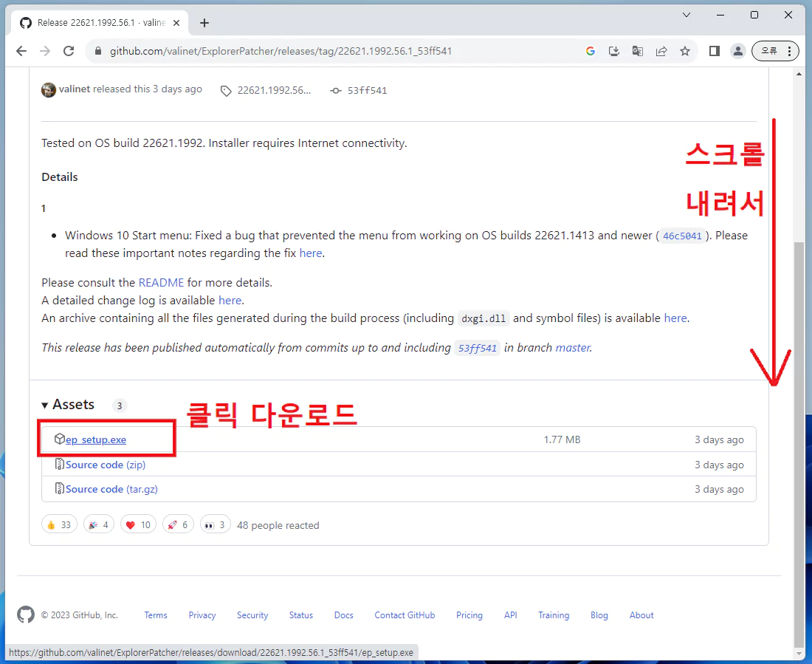Share this page icon

tap(661, 51)
